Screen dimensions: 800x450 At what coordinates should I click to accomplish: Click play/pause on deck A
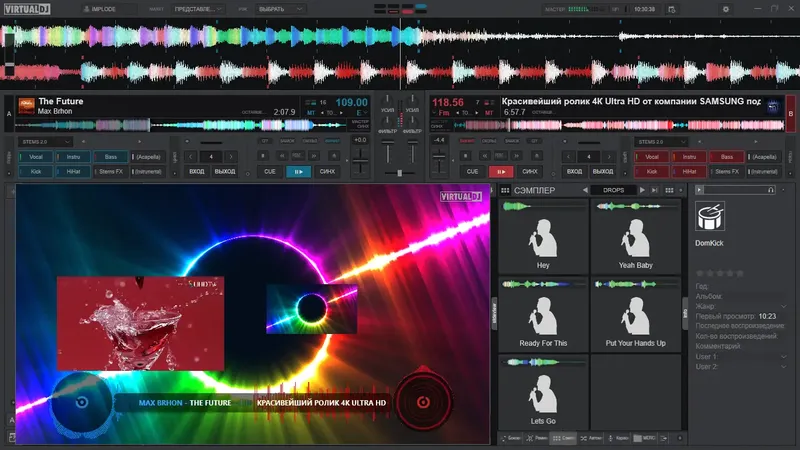(x=298, y=172)
